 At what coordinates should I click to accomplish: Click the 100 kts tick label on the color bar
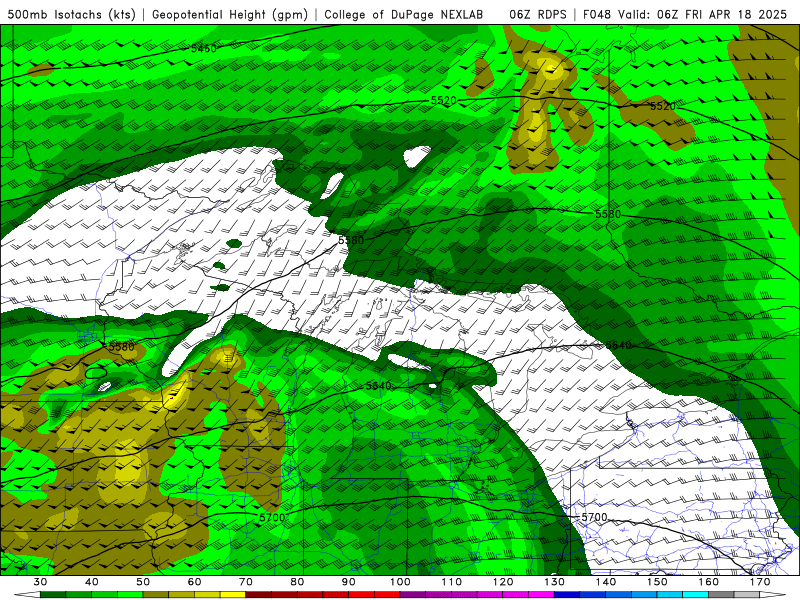pos(400,582)
